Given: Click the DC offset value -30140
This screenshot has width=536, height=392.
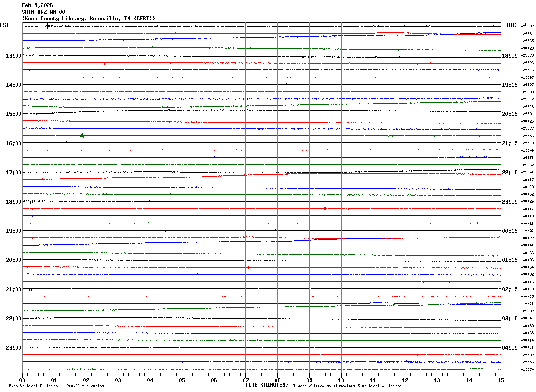Looking at the screenshot, I should pyautogui.click(x=528, y=318).
